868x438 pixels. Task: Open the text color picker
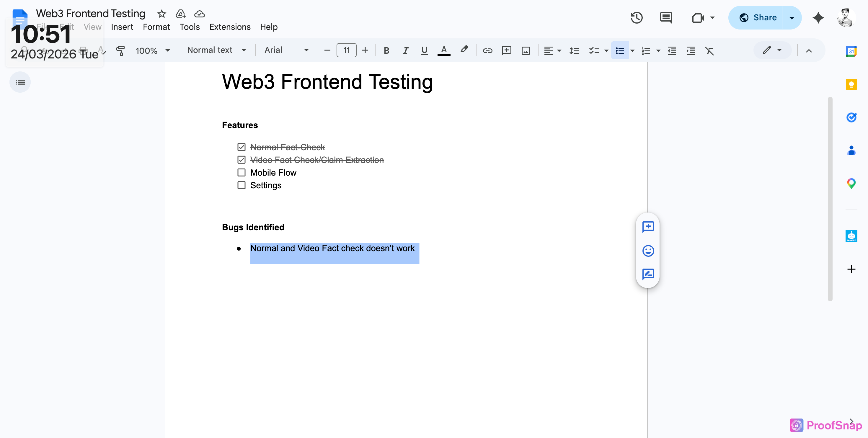tap(444, 50)
